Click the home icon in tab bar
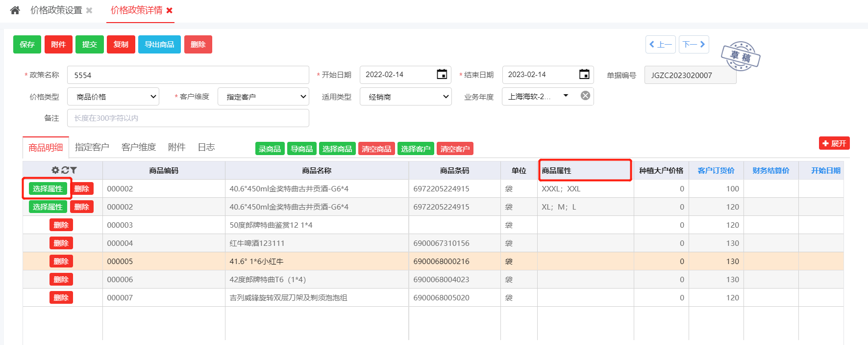 tap(15, 10)
